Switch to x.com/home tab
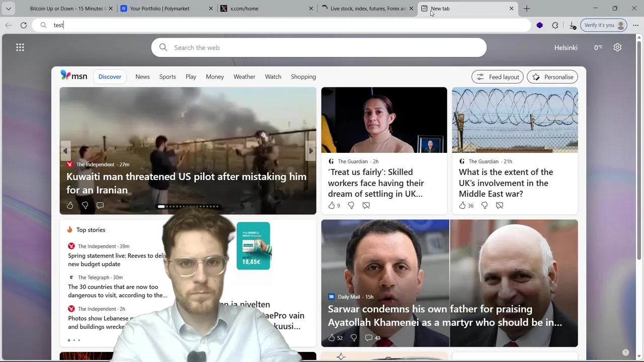The width and height of the screenshot is (644, 362). (267, 9)
